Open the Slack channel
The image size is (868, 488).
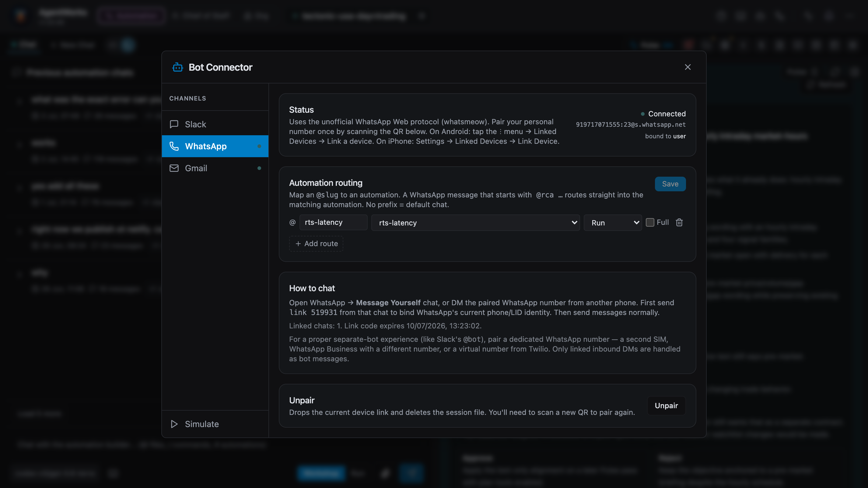point(215,124)
